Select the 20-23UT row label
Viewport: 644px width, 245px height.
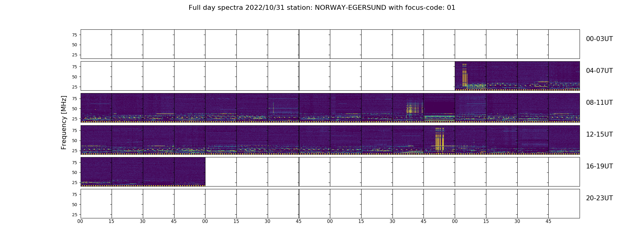click(599, 198)
